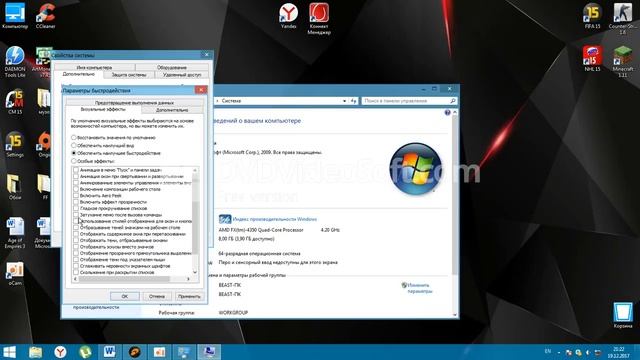This screenshot has width=640, height=360.
Task: Open the Settings 15 desktop shortcut
Action: (x=15, y=144)
